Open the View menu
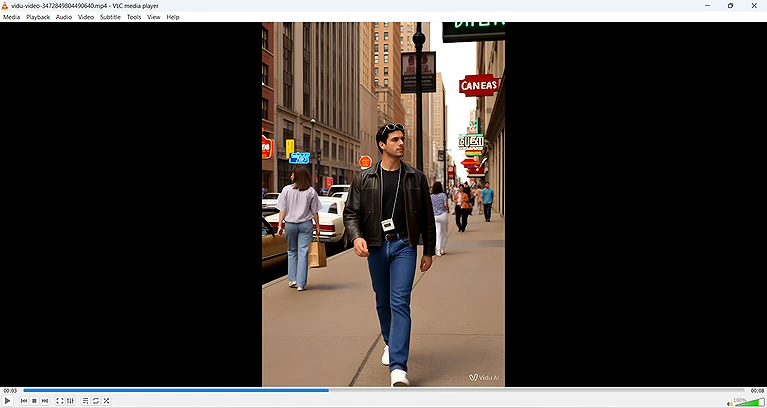Image resolution: width=767 pixels, height=408 pixels. coord(154,17)
